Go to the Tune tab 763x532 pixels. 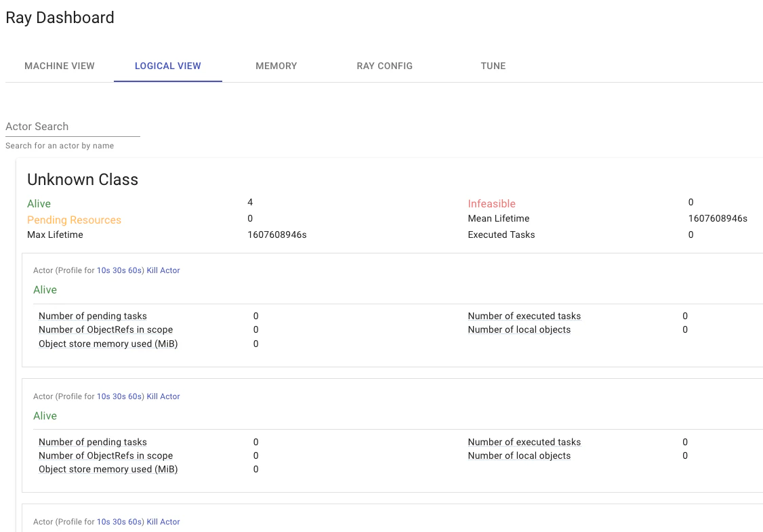493,66
